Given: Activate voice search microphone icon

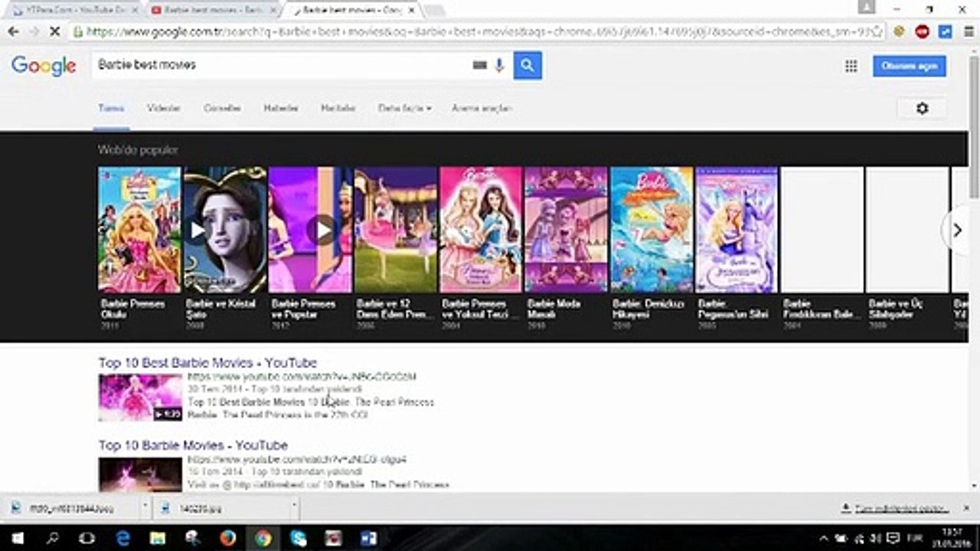Looking at the screenshot, I should pyautogui.click(x=499, y=66).
